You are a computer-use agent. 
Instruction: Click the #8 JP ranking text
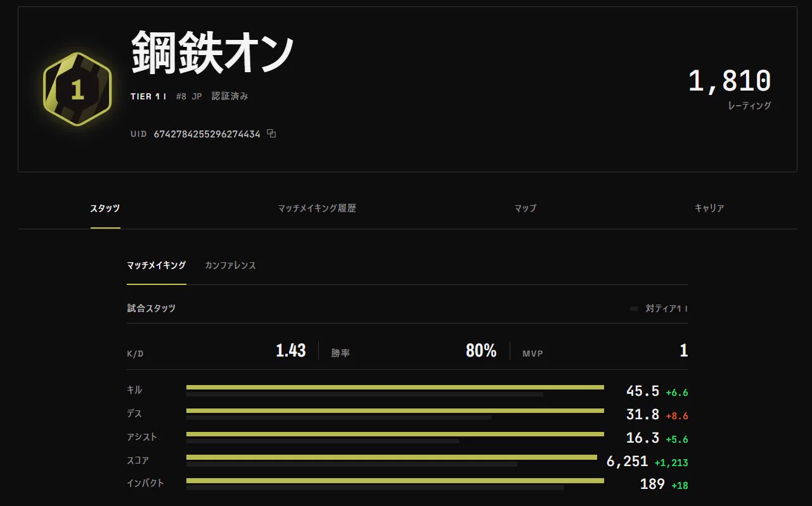click(x=189, y=96)
